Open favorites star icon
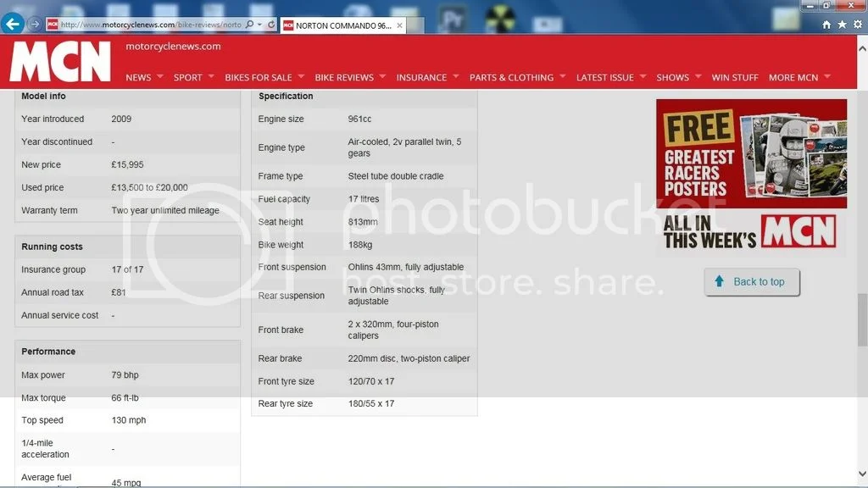 [842, 25]
